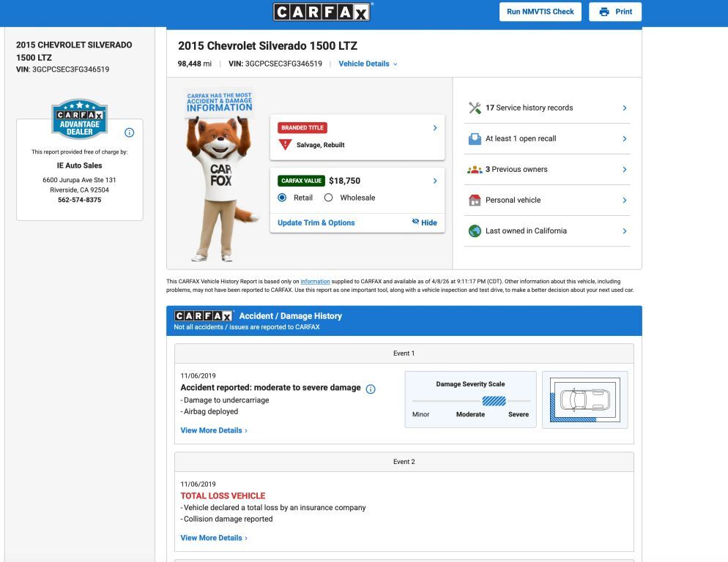Viewport: 728px width, 562px height.
Task: Click info icon next to accident reported heading
Action: click(371, 389)
